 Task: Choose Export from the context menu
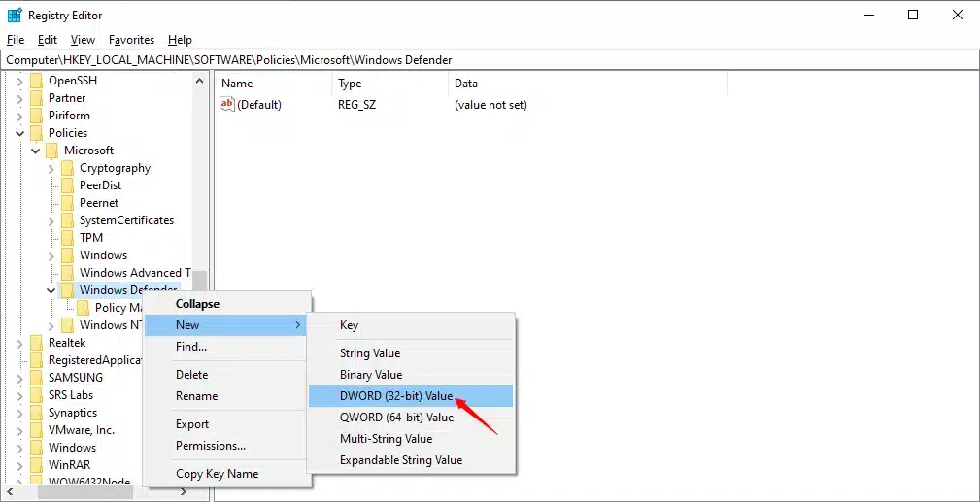[x=192, y=424]
